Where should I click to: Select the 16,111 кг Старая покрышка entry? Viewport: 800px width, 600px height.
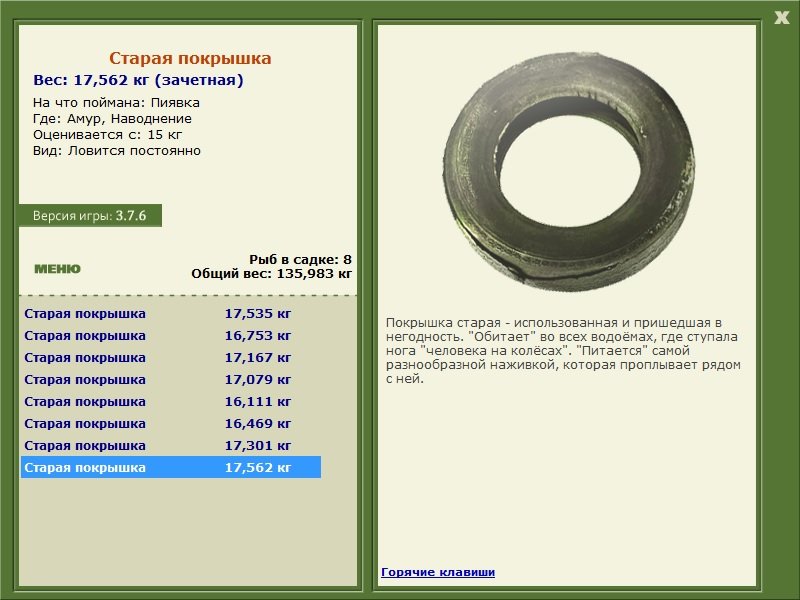(170, 401)
